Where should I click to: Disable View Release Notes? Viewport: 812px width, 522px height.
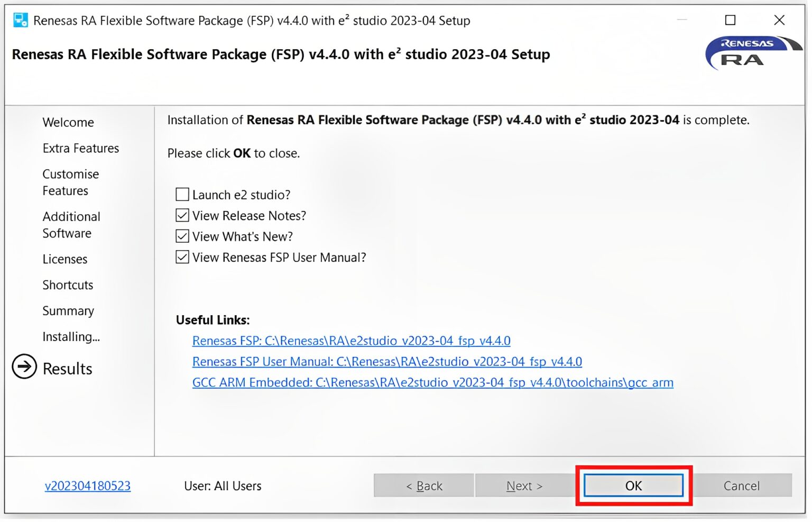(x=182, y=215)
